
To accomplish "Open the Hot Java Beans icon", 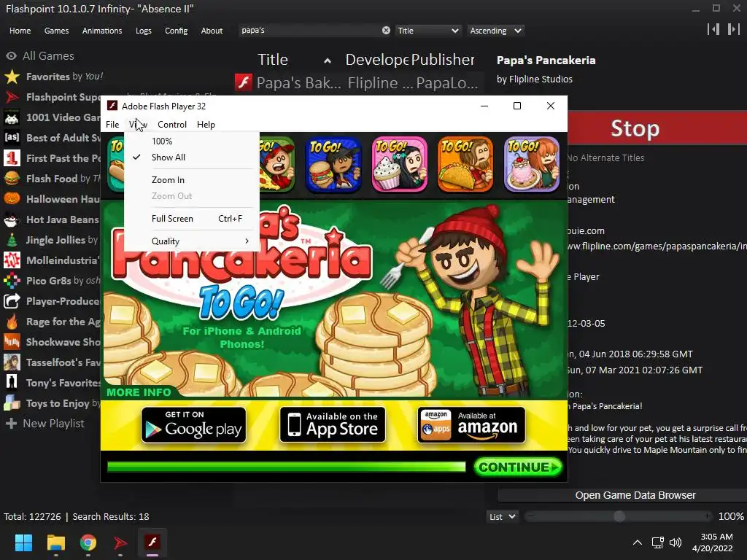I will pos(12,219).
